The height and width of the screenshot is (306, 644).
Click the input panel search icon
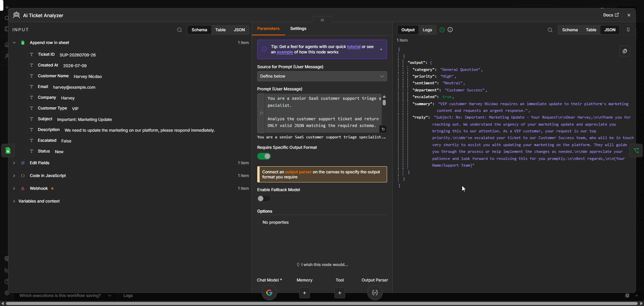[x=179, y=30]
